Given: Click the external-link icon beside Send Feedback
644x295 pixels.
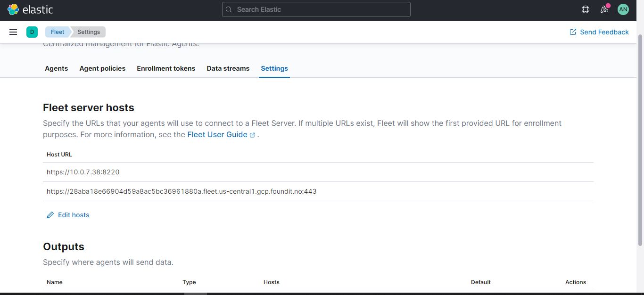Looking at the screenshot, I should click(572, 32).
